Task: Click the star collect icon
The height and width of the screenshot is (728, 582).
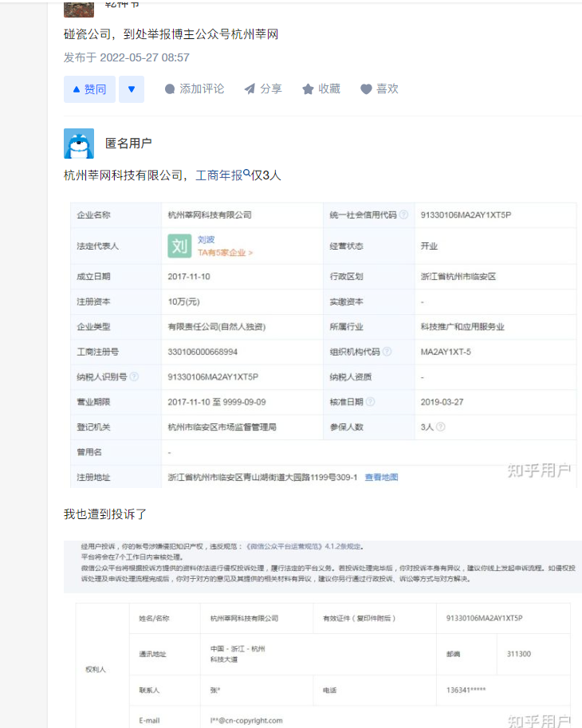Action: coord(308,89)
